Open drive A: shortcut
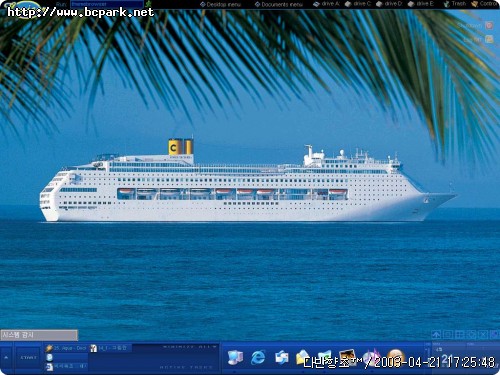 point(326,4)
